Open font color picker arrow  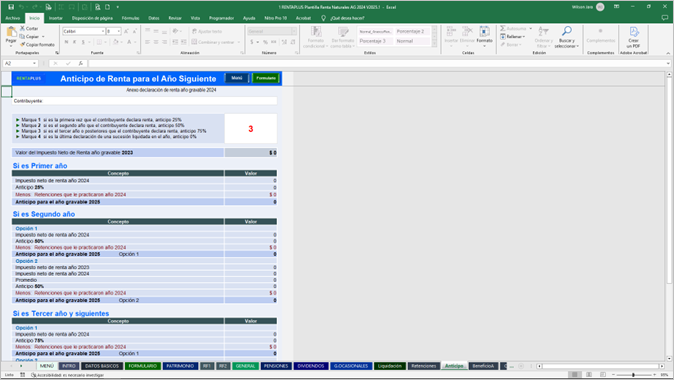(x=135, y=42)
